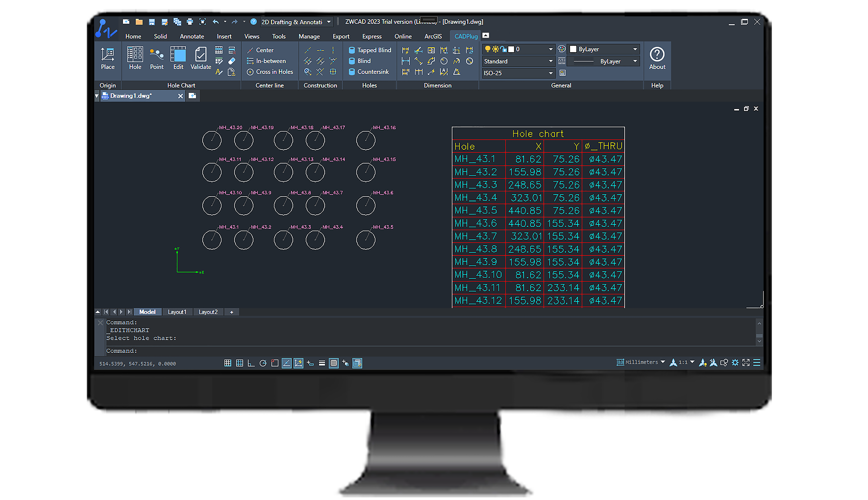Click the Point chart icon

pos(157,58)
